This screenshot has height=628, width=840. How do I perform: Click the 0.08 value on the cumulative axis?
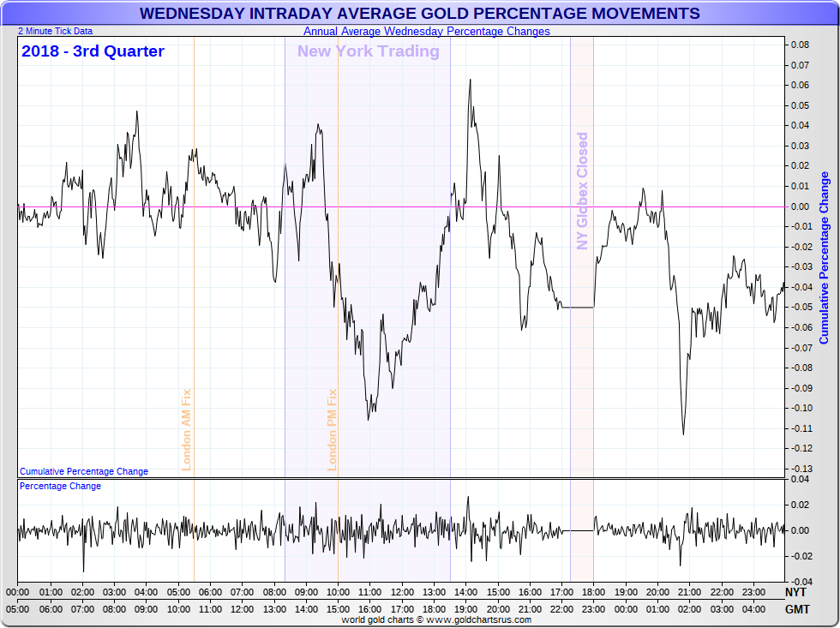[x=801, y=45]
